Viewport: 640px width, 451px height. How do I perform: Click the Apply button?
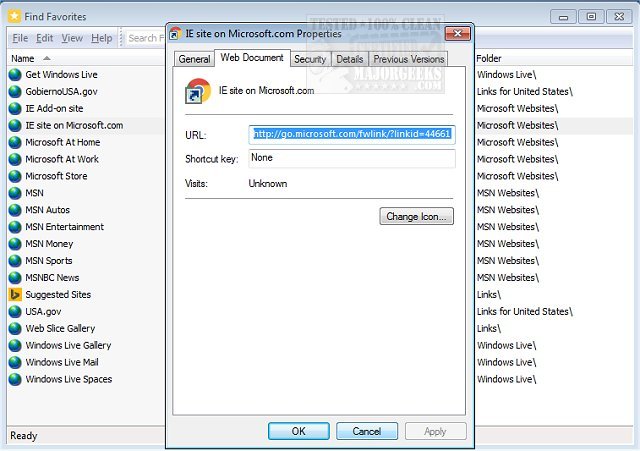[x=436, y=431]
